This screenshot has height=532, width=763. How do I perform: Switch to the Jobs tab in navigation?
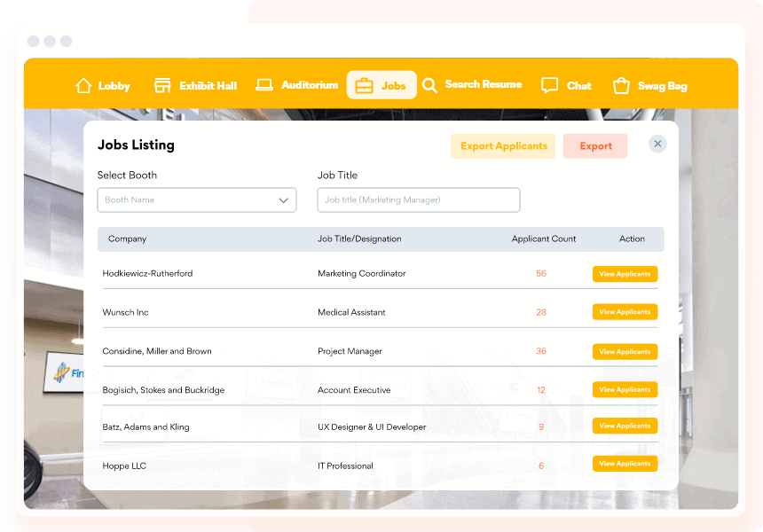click(x=381, y=84)
